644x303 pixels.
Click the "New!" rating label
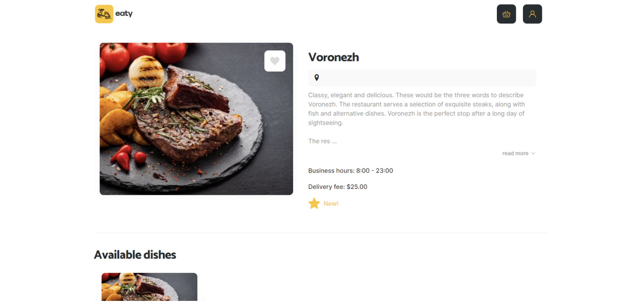click(x=331, y=204)
